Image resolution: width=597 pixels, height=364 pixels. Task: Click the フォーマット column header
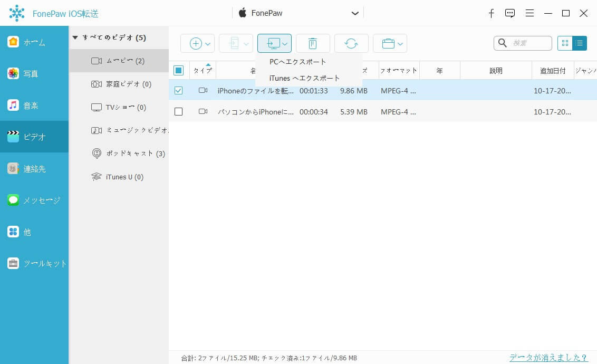click(399, 71)
